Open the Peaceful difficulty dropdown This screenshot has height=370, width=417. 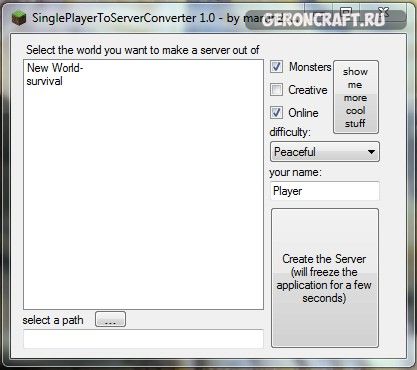tap(325, 152)
